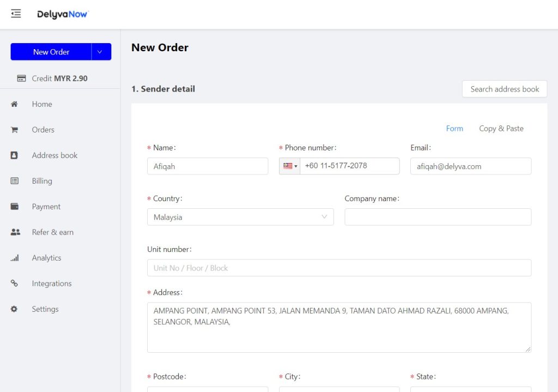Screen dimensions: 558x392
Task: Click the Refer & earn people icon
Action: (15, 232)
